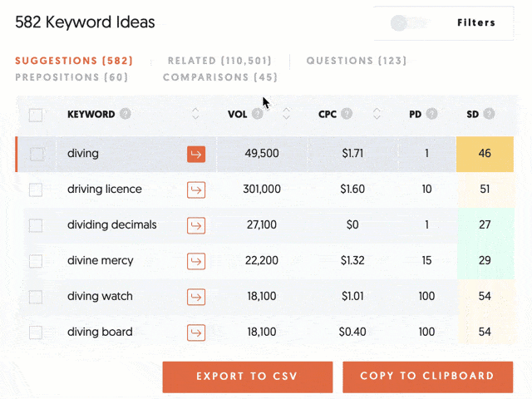This screenshot has width=532, height=399.
Task: Select the volume value 27,100
Action: (262, 224)
